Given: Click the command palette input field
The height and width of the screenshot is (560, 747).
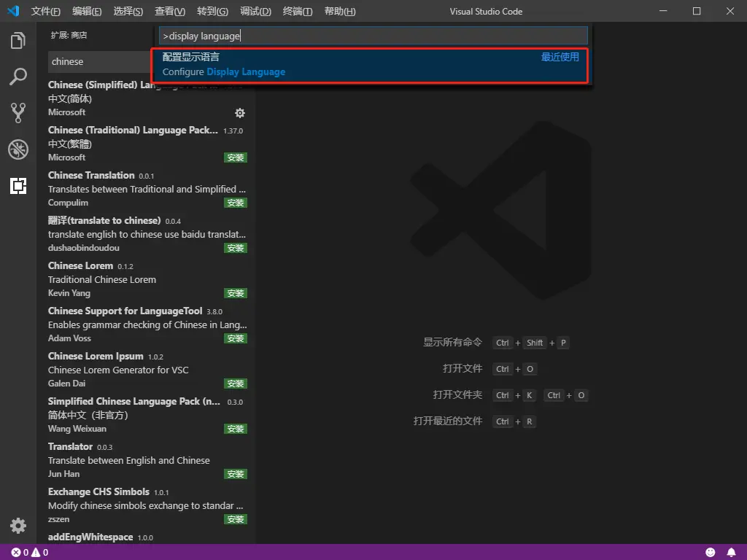Looking at the screenshot, I should coord(373,36).
